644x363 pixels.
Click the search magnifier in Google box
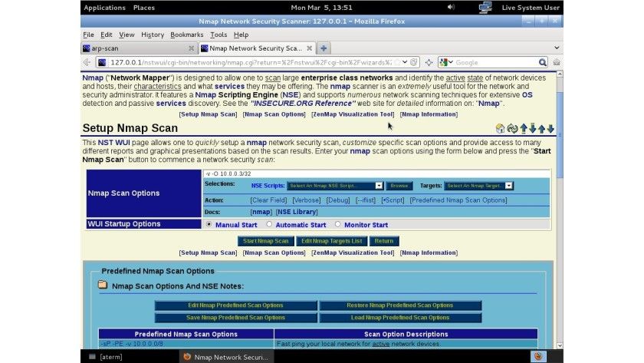click(543, 62)
